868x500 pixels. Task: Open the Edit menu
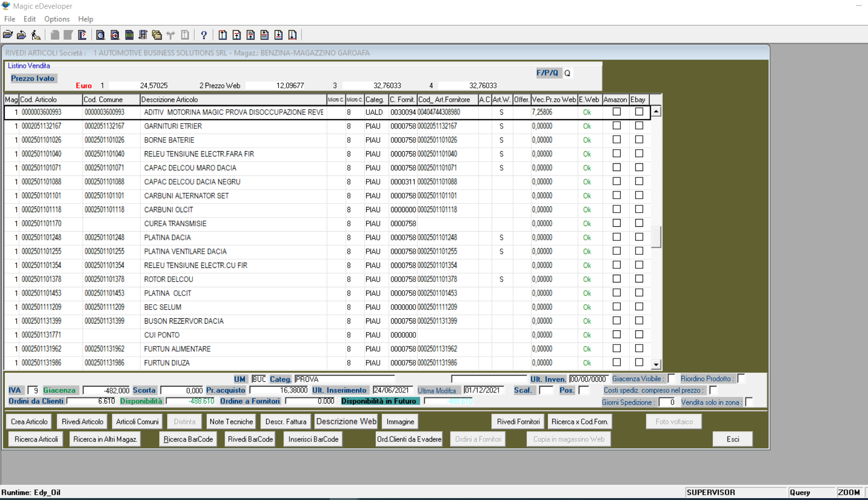[30, 19]
